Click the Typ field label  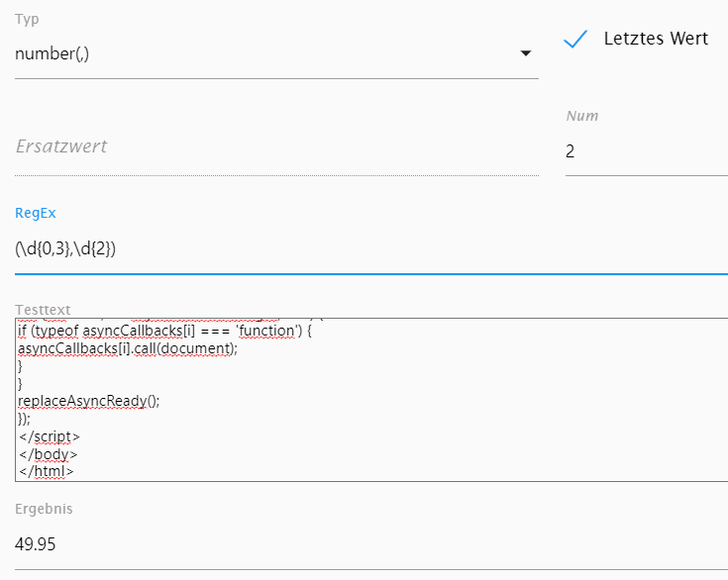[x=27, y=20]
